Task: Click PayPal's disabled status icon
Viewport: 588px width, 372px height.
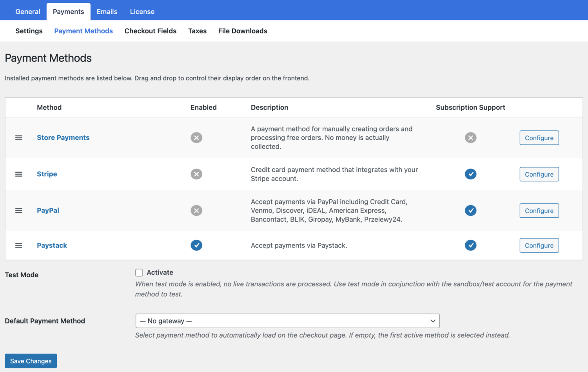Action: coord(196,211)
